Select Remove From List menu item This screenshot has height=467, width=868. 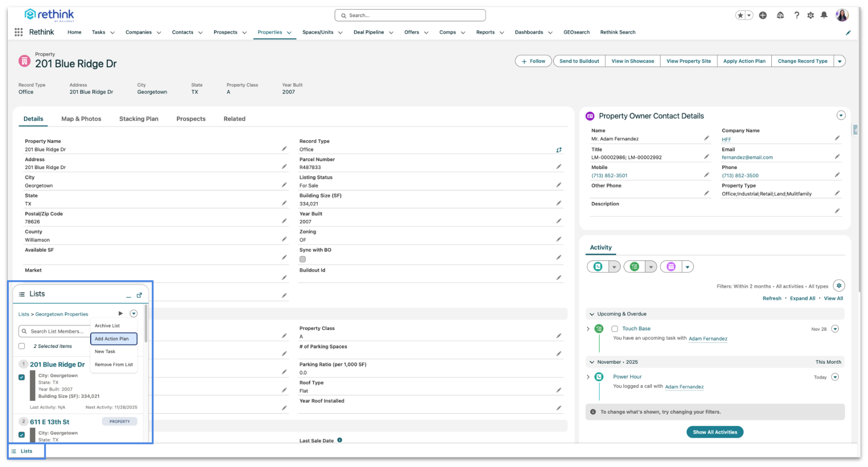114,365
